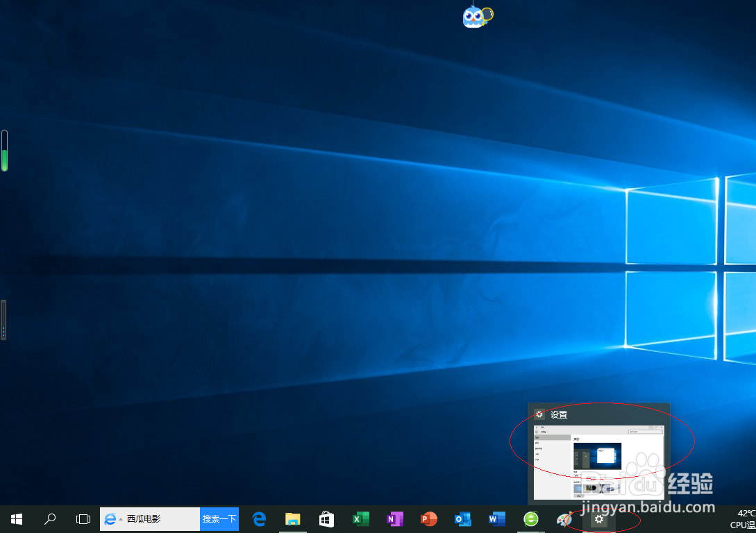Launch Excel from the taskbar

coord(360,518)
